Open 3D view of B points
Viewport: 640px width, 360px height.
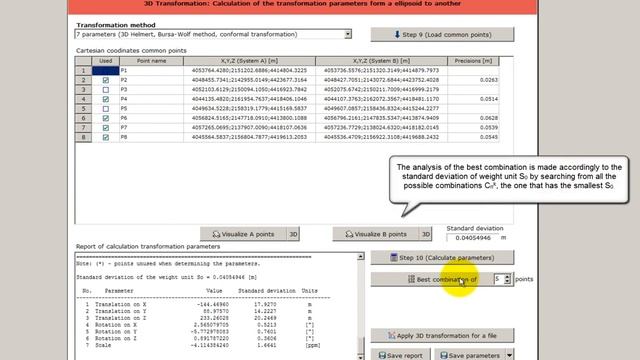pyautogui.click(x=426, y=234)
